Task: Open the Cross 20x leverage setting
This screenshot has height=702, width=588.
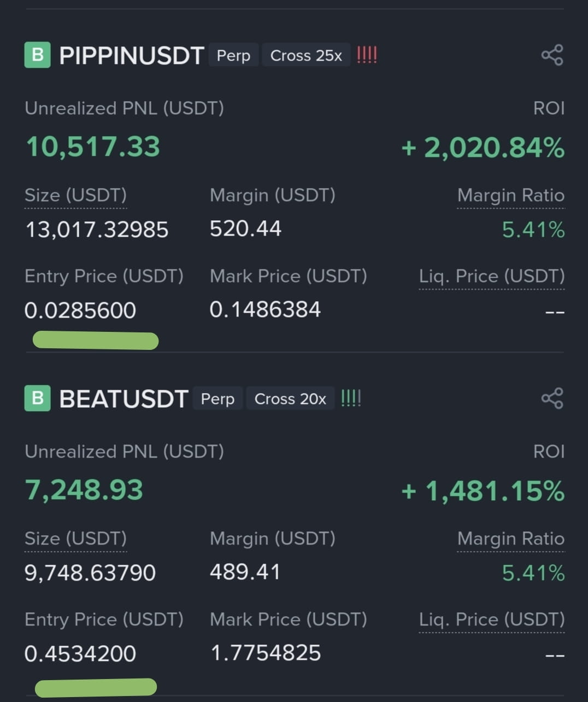Action: (x=290, y=399)
